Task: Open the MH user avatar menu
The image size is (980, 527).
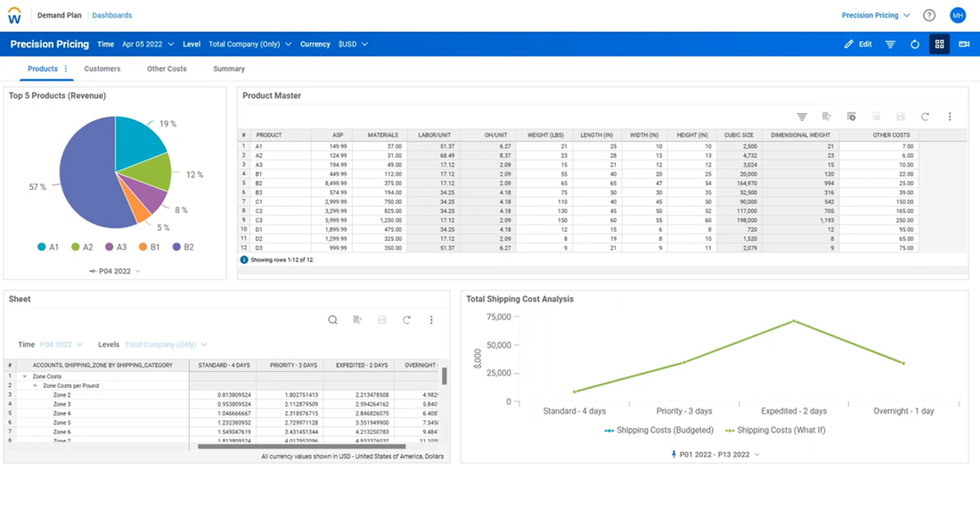Action: pos(958,15)
